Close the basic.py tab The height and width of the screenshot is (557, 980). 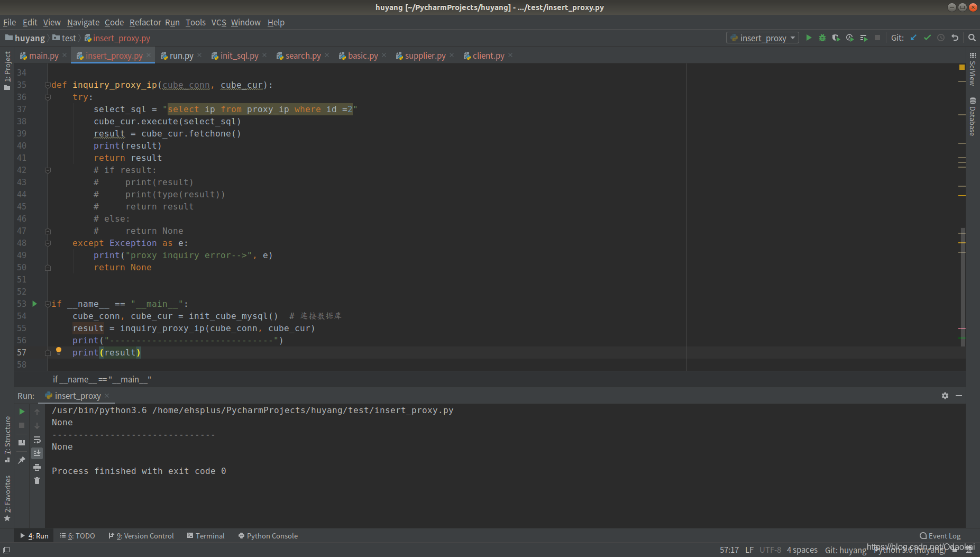[384, 55]
